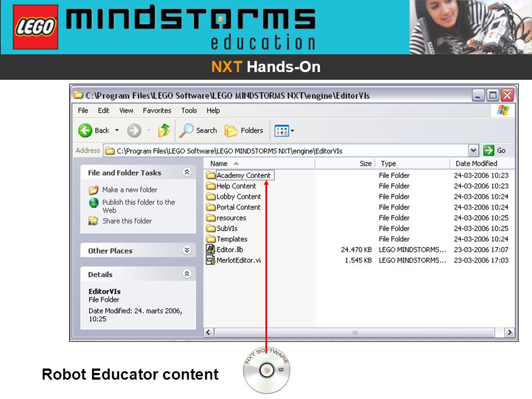Select the SubVIs folder name
Image resolution: width=532 pixels, height=399 pixels.
pyautogui.click(x=227, y=228)
